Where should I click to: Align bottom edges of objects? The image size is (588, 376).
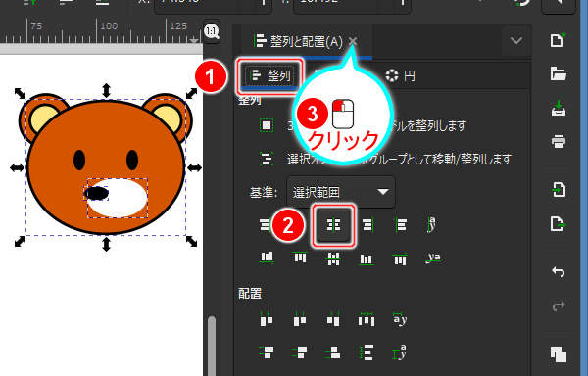367,258
